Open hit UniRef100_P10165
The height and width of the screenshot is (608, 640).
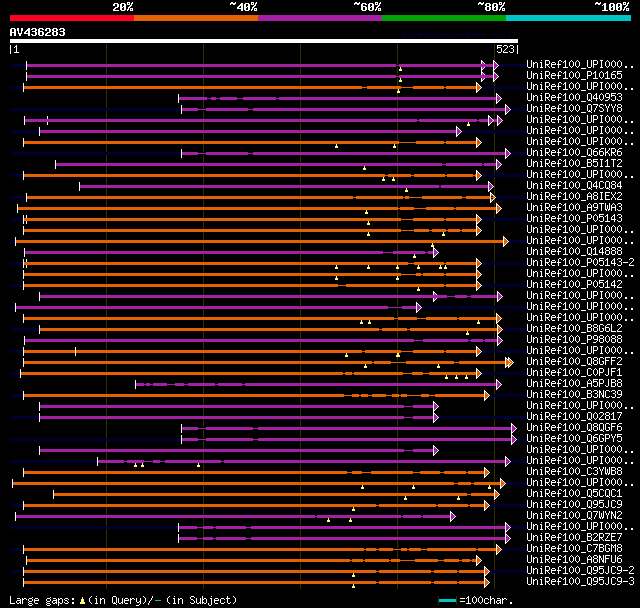click(574, 75)
